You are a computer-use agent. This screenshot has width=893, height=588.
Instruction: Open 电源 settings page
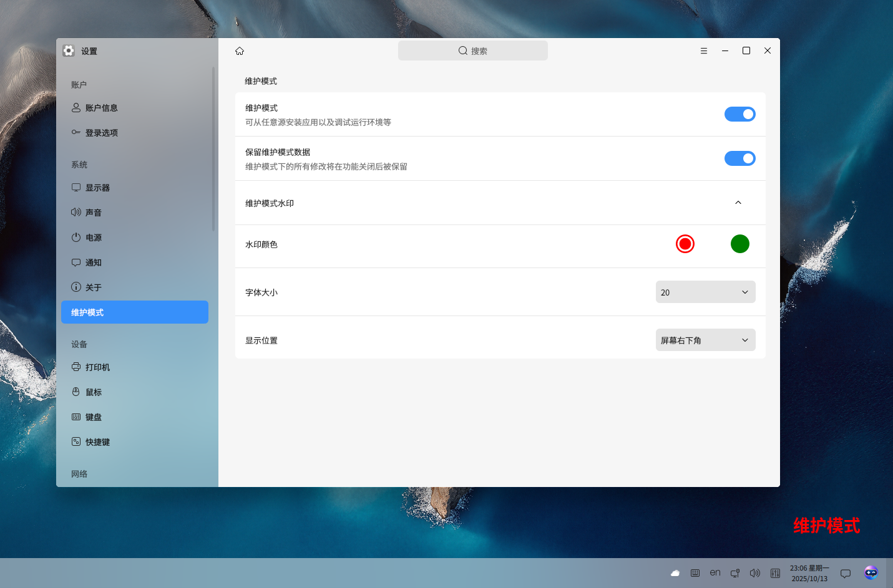(x=135, y=238)
